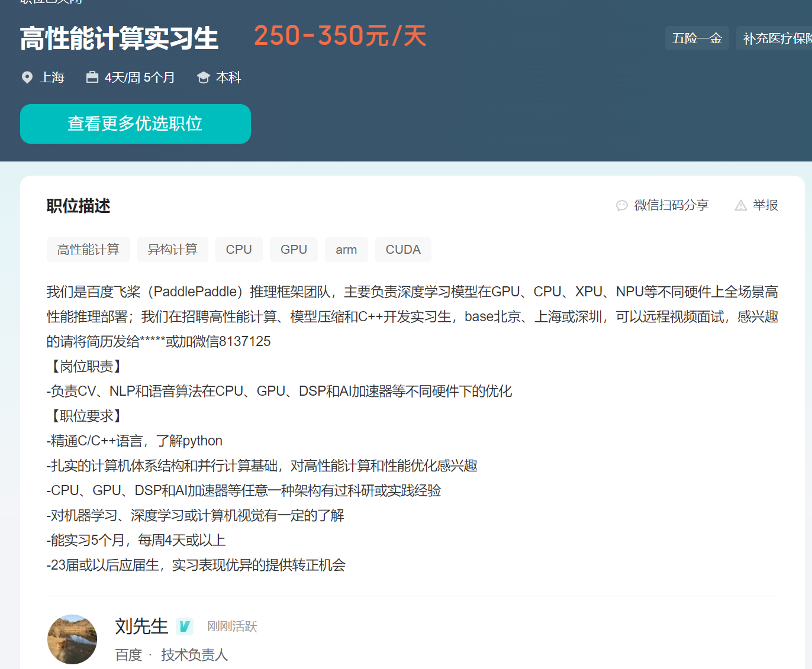This screenshot has width=812, height=669.
Task: Click the briefcase icon beside 4天/周
Action: [92, 77]
